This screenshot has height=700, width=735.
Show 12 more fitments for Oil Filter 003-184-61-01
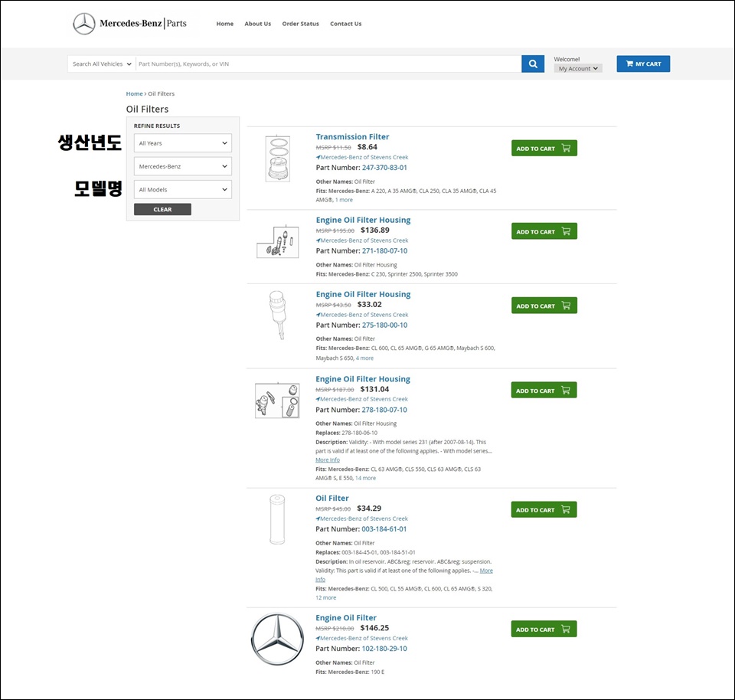(x=326, y=598)
